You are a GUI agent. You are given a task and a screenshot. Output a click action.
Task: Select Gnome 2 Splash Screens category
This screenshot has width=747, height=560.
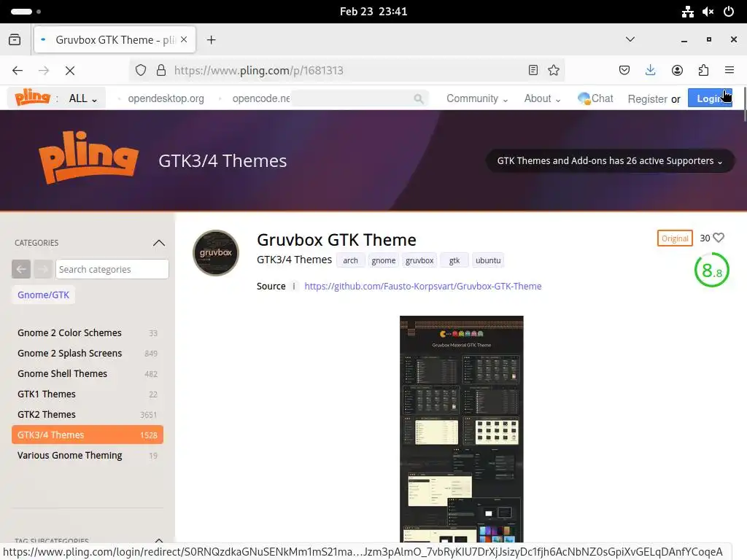tap(88, 354)
